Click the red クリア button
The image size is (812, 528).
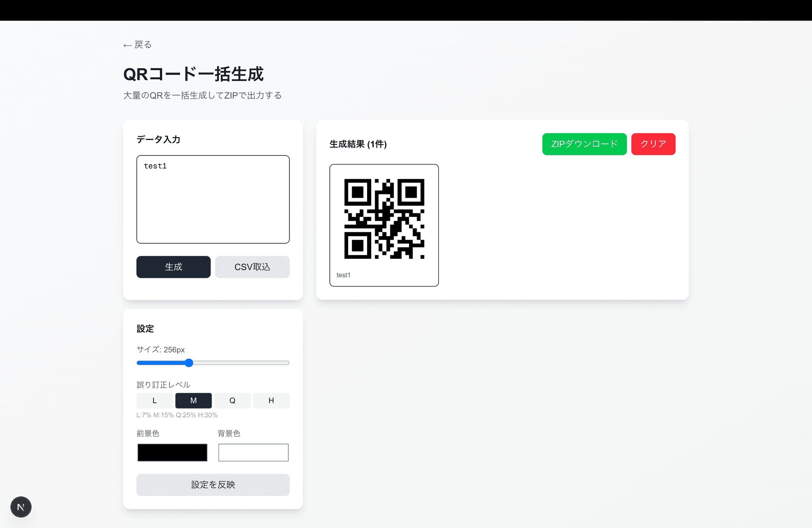(653, 144)
